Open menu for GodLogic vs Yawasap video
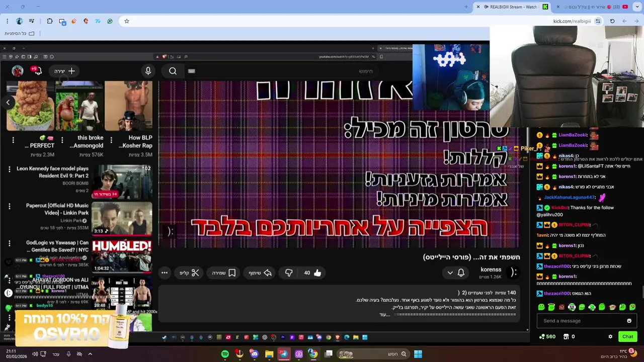The width and height of the screenshot is (644, 362). (x=9, y=243)
